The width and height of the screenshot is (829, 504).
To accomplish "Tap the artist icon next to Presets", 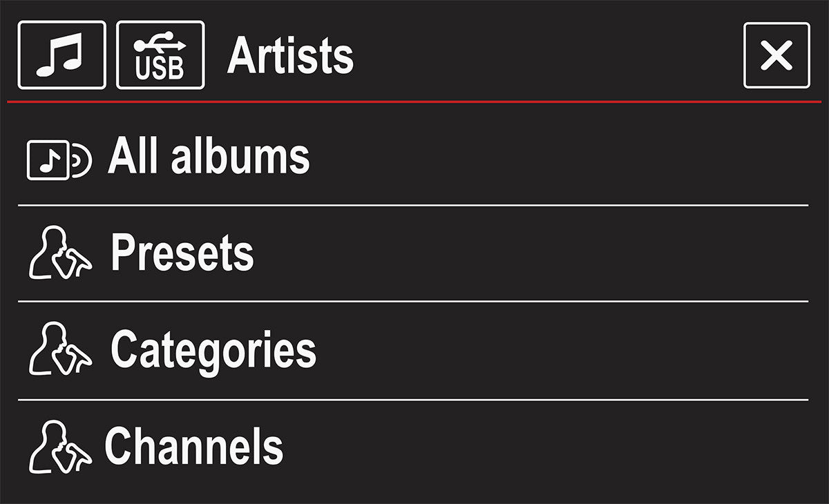I will tap(61, 253).
